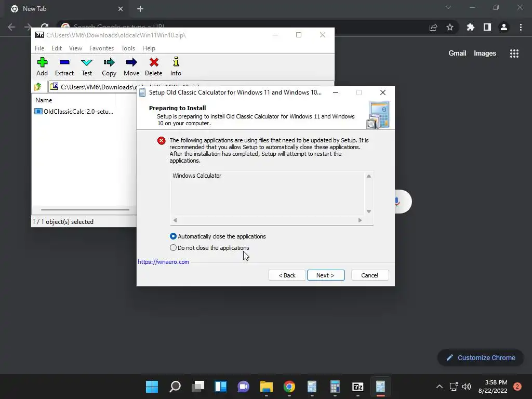The width and height of the screenshot is (532, 399).
Task: Select Automatically close the applications option
Action: (218, 236)
